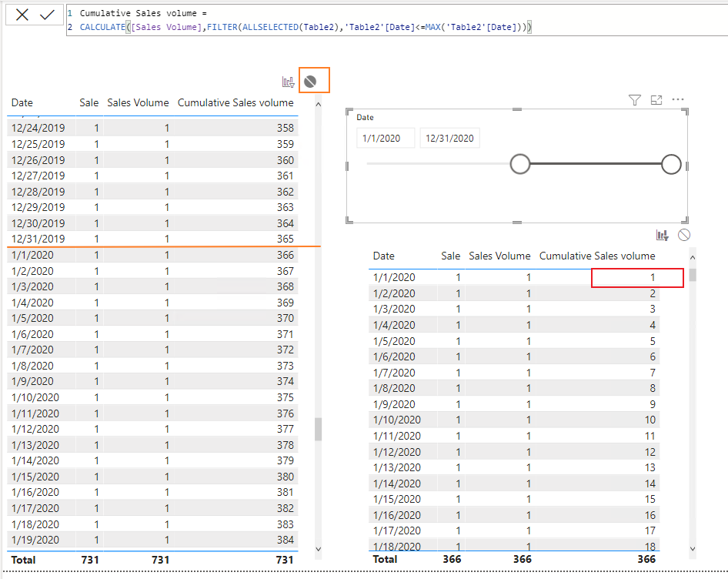Select the 1/9/2020 date in right table

pos(394,404)
